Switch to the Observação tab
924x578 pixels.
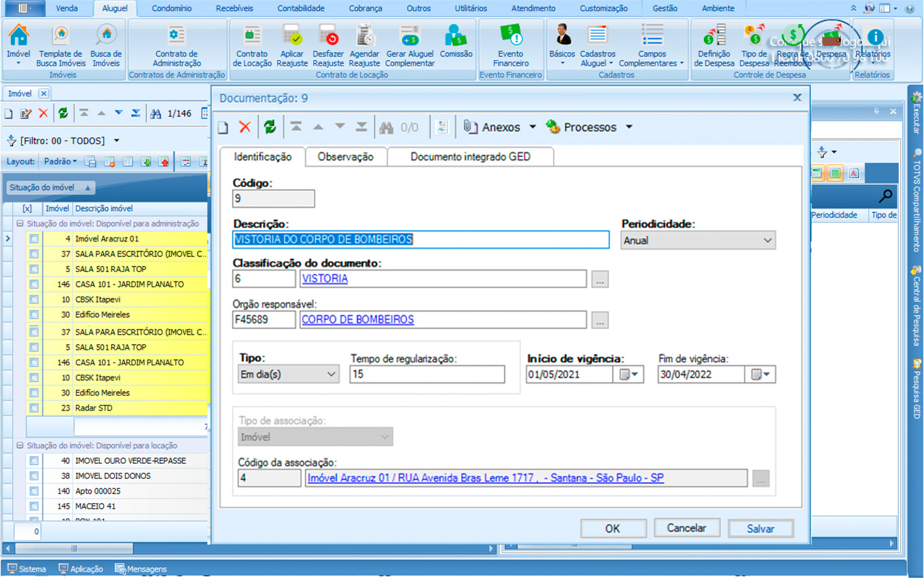[345, 156]
